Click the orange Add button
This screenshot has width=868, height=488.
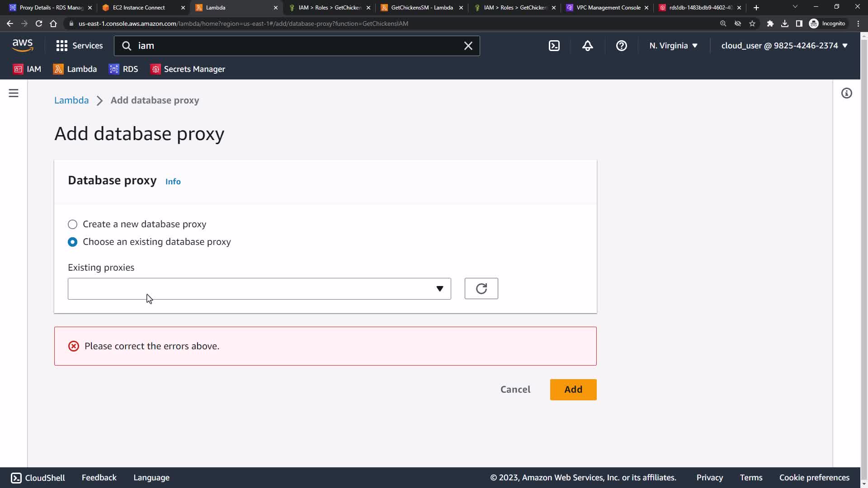point(573,389)
